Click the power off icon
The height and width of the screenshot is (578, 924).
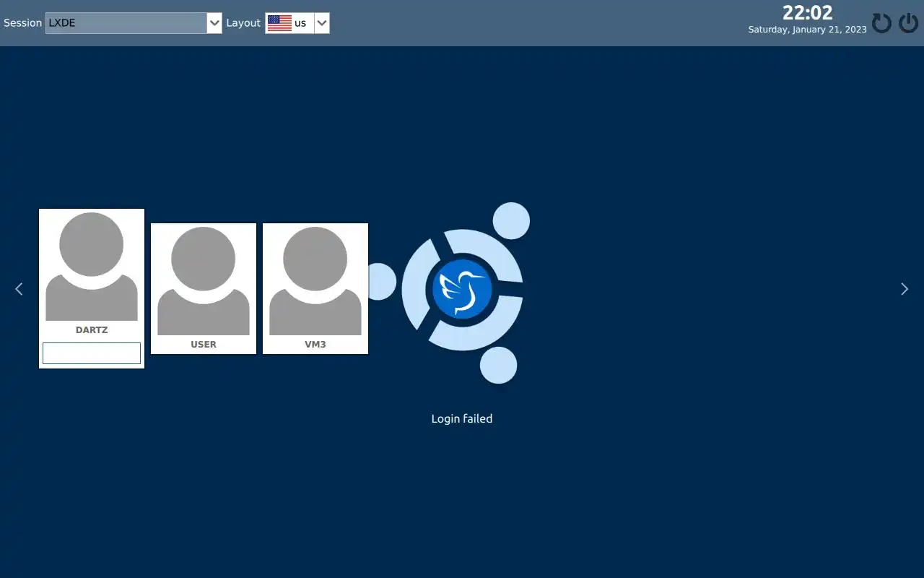coord(909,23)
